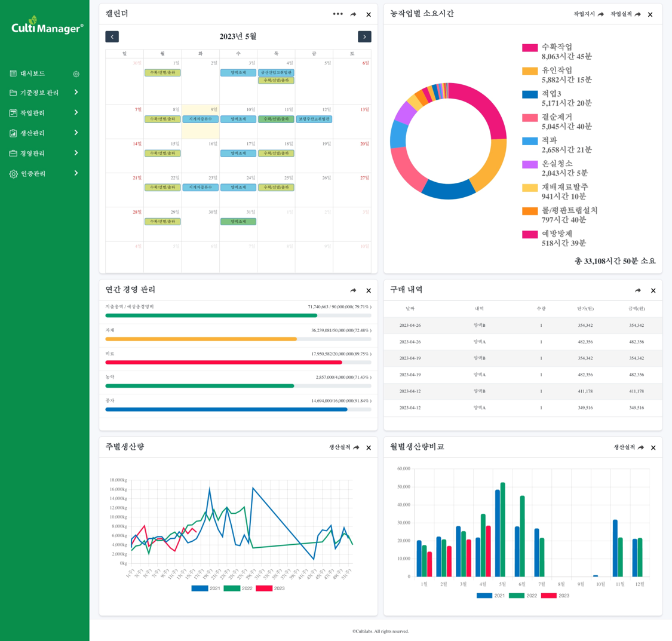
Task: Click the 작업지시 link in 농작업별 소요시간
Action: pyautogui.click(x=588, y=14)
